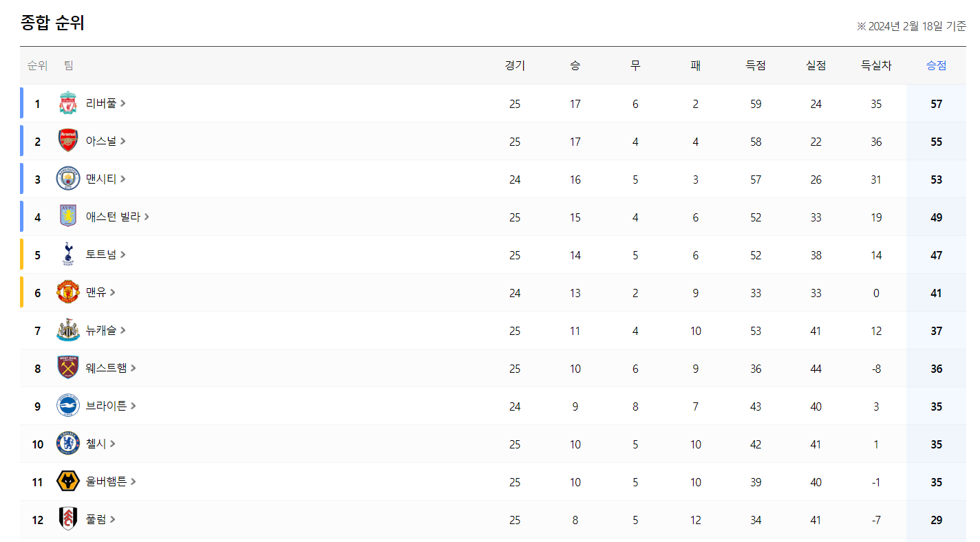Open the Manchester City crest icon
The width and height of the screenshot is (980, 542).
coord(67,179)
